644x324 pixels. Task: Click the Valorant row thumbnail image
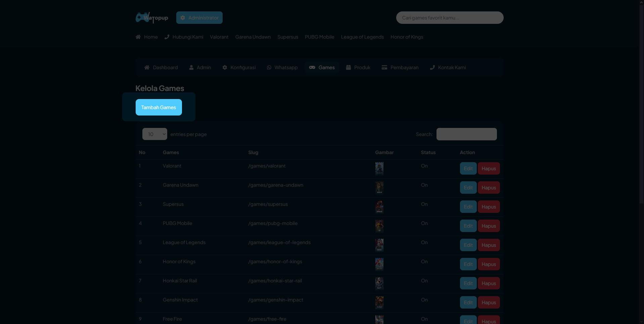point(379,169)
